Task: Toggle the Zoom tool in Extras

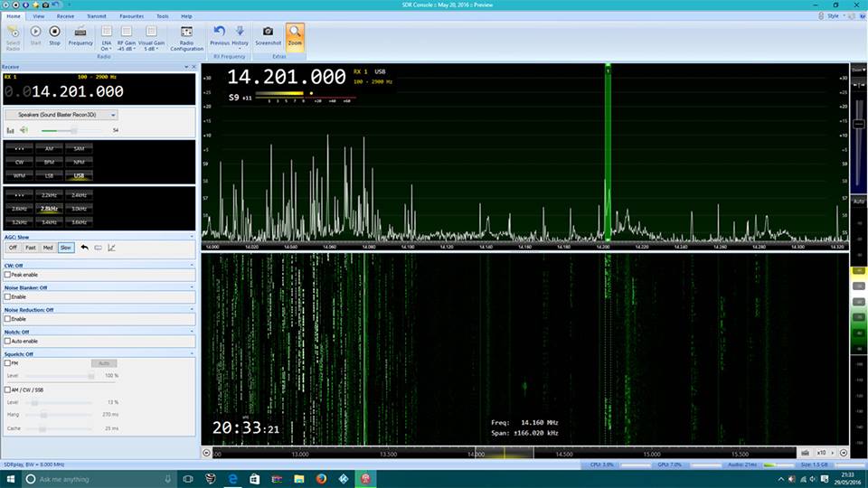Action: 295,35
